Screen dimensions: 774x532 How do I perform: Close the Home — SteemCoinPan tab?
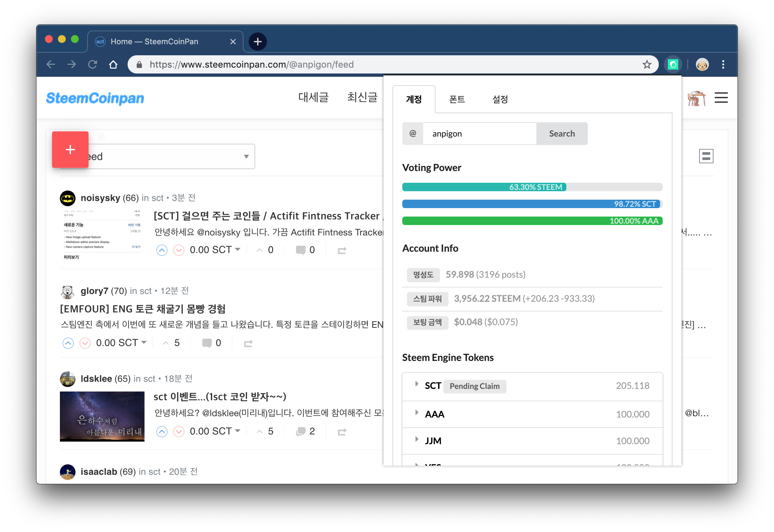click(x=233, y=42)
